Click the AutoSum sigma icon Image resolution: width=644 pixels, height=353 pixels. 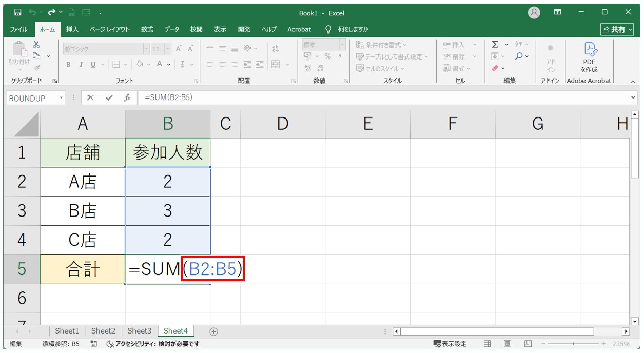tap(495, 45)
